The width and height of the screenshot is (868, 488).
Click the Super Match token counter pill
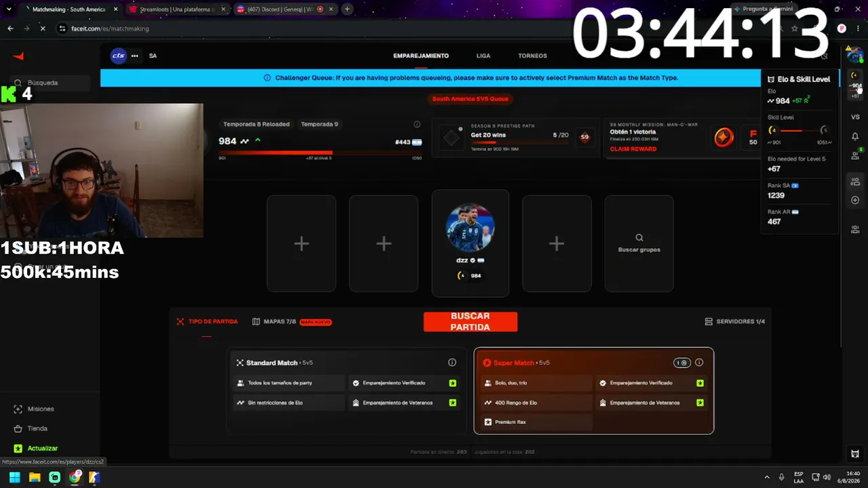tap(682, 363)
